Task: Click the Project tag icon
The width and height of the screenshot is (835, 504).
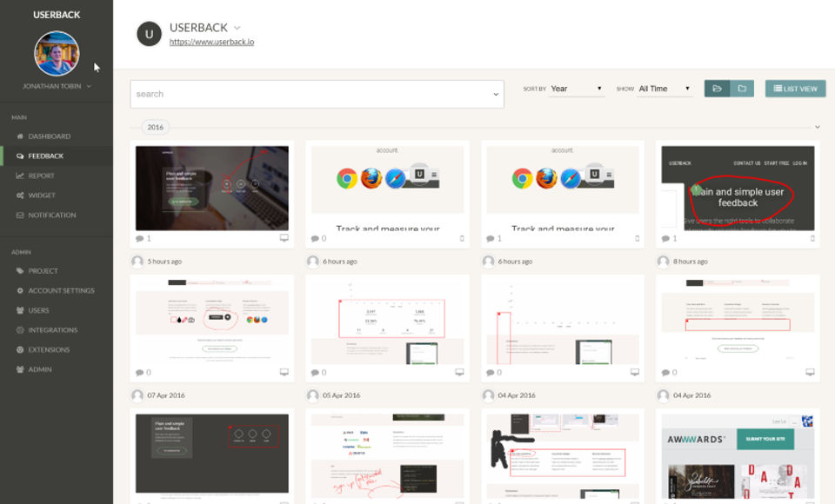Action: [x=20, y=271]
